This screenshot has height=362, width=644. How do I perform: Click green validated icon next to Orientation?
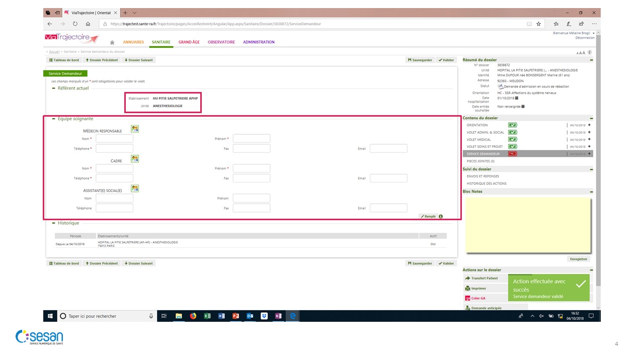click(513, 125)
